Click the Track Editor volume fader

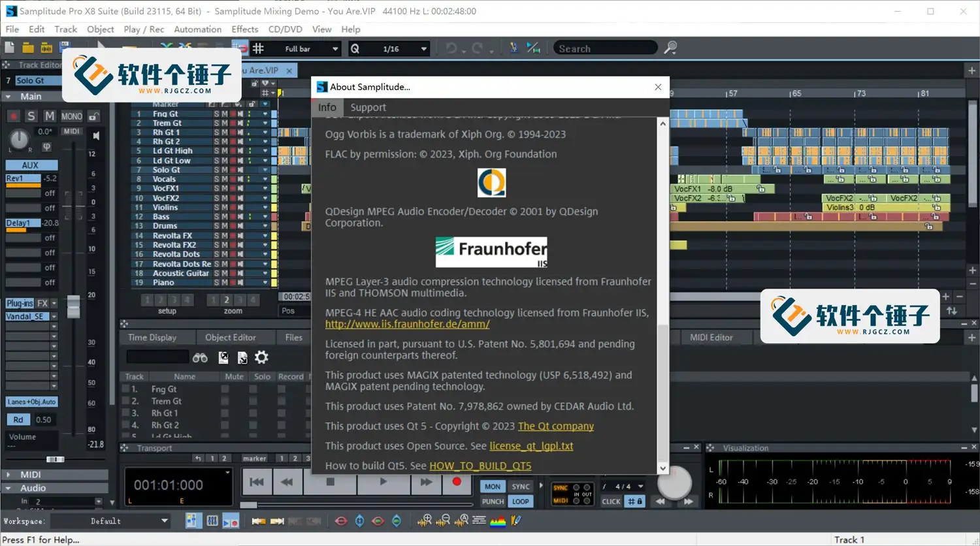74,307
